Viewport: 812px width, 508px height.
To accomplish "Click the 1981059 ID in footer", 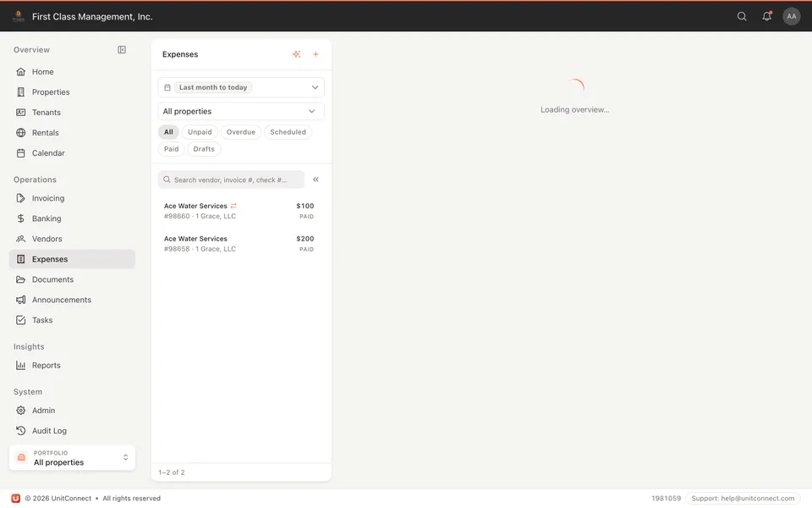I will coord(666,498).
